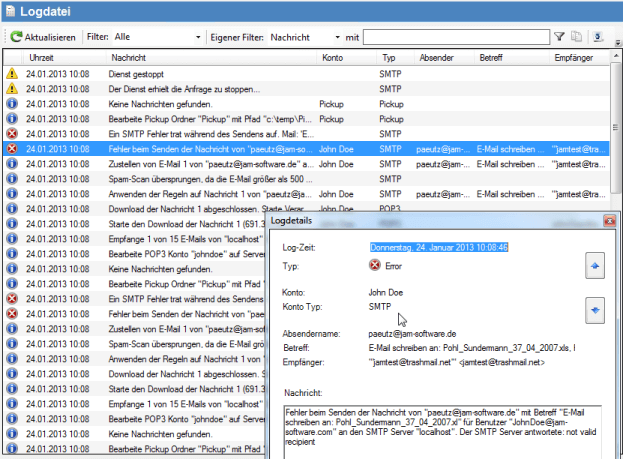This screenshot has width=623, height=459.
Task: Click scroll up arrow of log list
Action: pos(616,56)
